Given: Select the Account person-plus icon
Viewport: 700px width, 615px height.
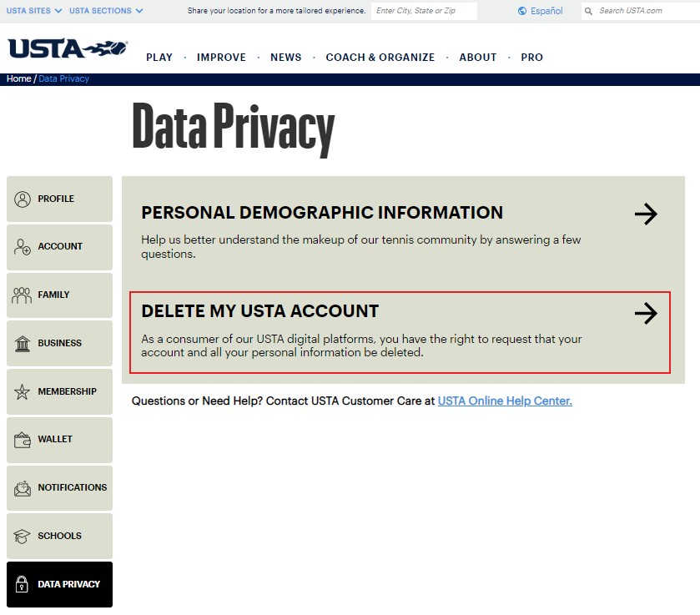Looking at the screenshot, I should click(x=23, y=246).
